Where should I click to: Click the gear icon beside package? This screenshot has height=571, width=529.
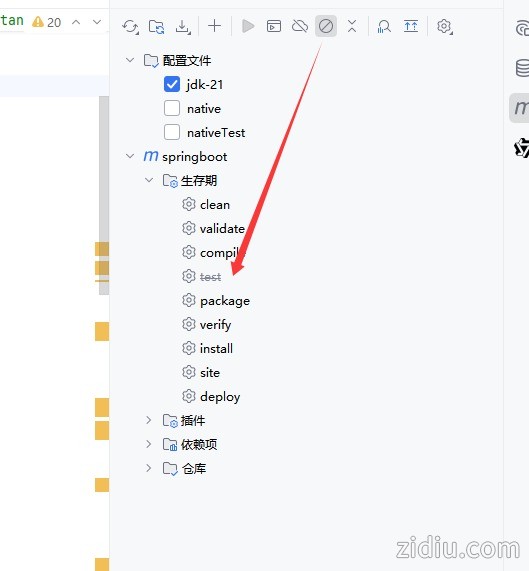pyautogui.click(x=189, y=300)
